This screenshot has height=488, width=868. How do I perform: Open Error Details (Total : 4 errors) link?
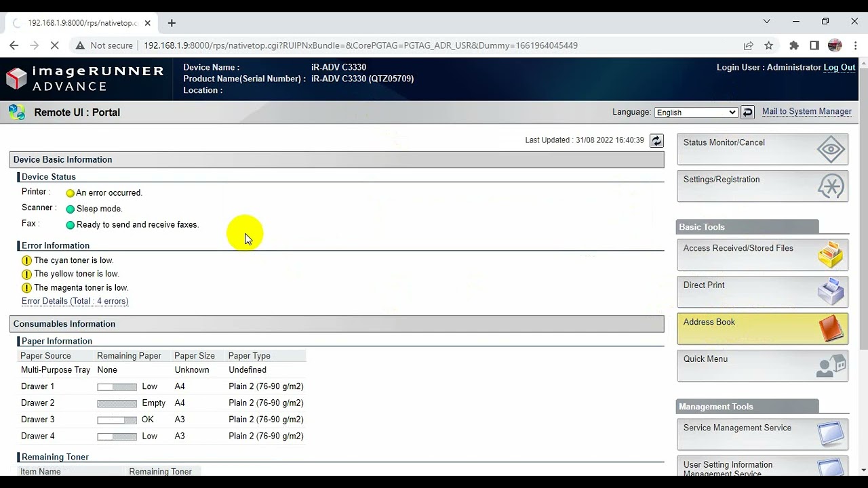tap(75, 301)
